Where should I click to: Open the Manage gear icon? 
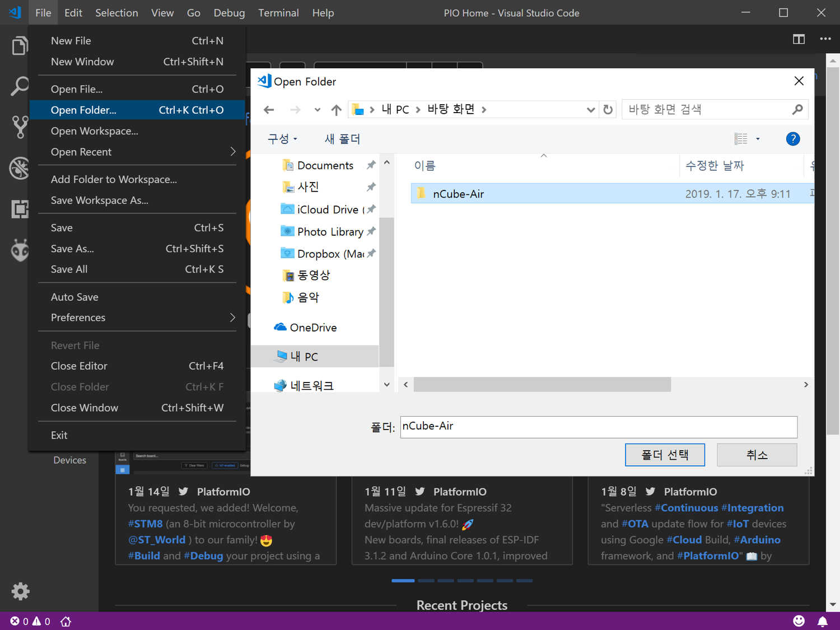pos(20,591)
